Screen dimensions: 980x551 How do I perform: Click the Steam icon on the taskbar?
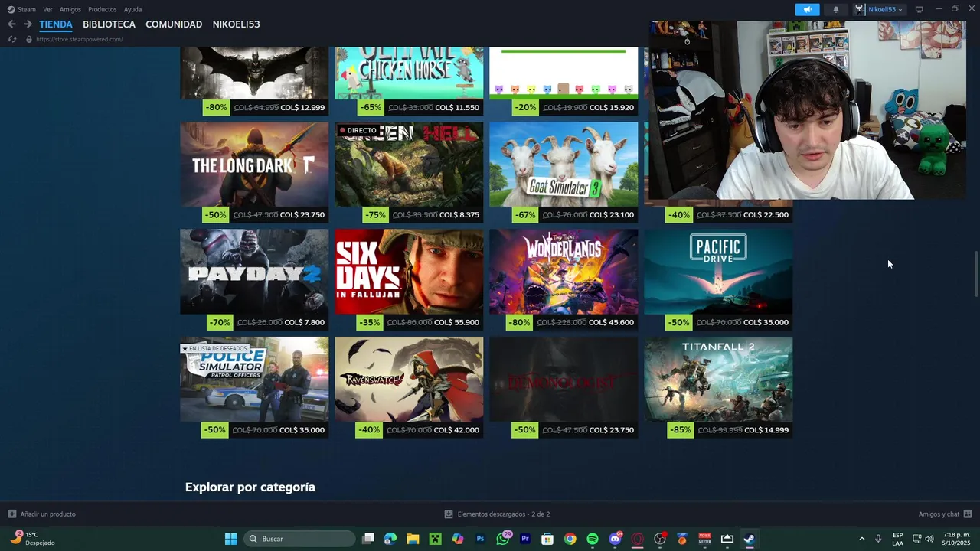click(750, 539)
